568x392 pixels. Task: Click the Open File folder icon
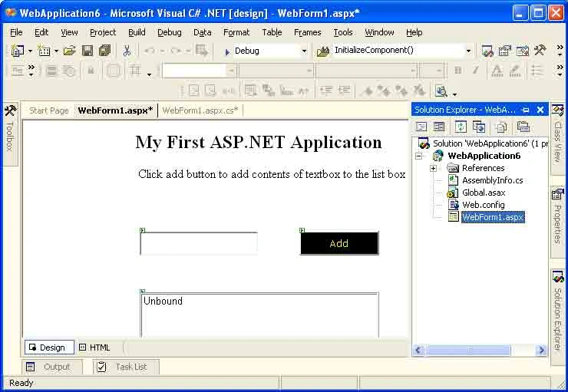pyautogui.click(x=70, y=51)
